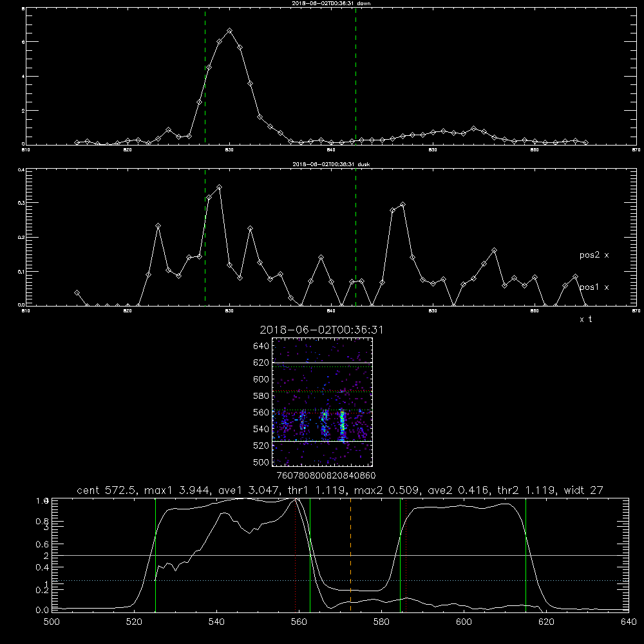Click bottom plot x-axis label 500
Viewport: 644px width, 644px height.
tap(52, 622)
